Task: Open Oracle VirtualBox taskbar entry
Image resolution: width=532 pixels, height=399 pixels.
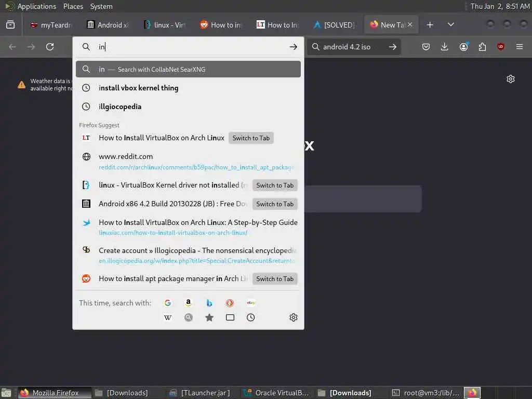Action: (276, 393)
